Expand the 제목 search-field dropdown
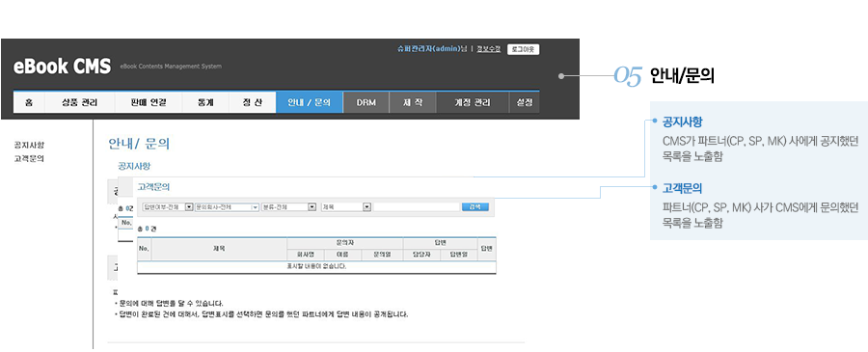 coord(346,207)
